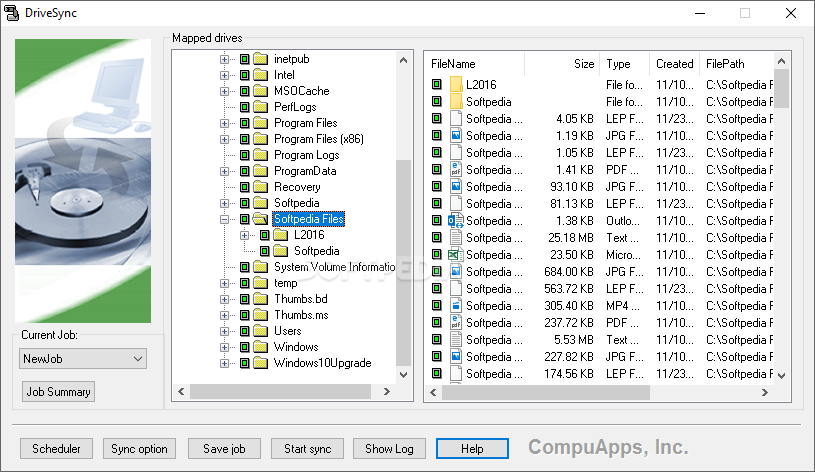Toggle the checkbox for System Volume Information
The image size is (815, 472).
click(x=245, y=267)
